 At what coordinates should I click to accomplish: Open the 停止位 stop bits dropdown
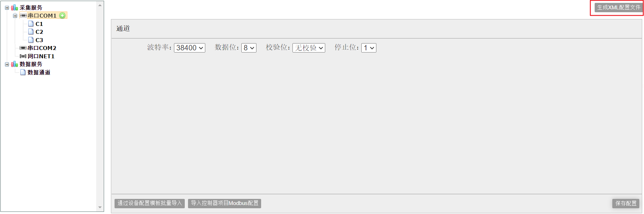coord(369,48)
